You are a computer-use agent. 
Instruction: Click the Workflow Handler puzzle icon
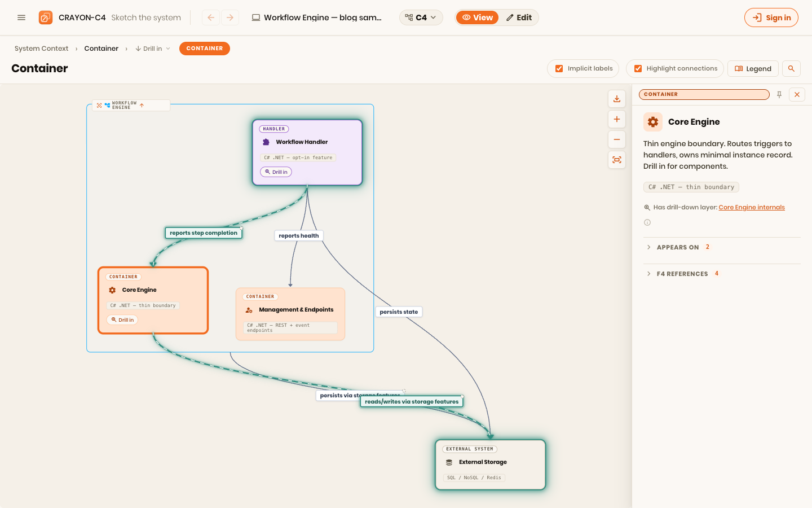click(x=266, y=142)
